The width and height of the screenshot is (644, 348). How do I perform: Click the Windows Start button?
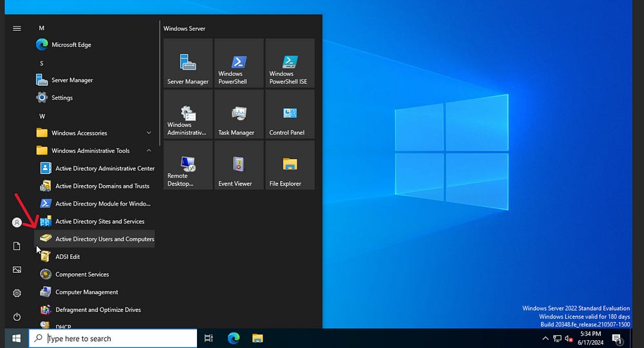[x=15, y=338]
